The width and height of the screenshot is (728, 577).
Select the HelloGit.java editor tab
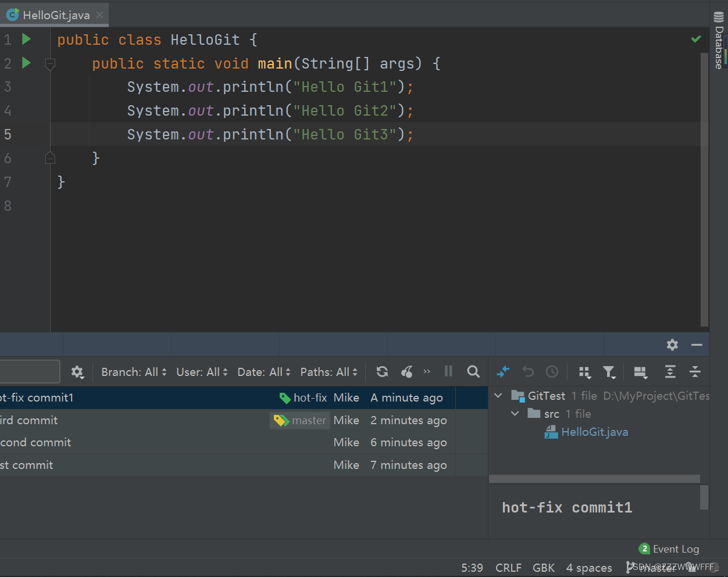point(56,15)
